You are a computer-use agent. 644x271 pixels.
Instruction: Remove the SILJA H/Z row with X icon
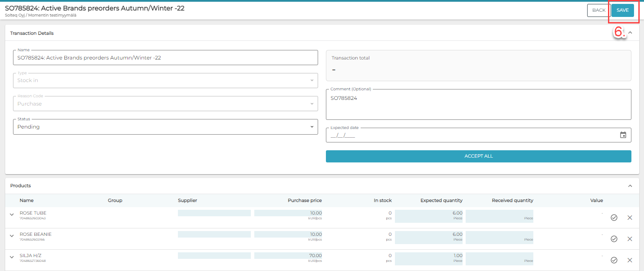click(x=630, y=260)
